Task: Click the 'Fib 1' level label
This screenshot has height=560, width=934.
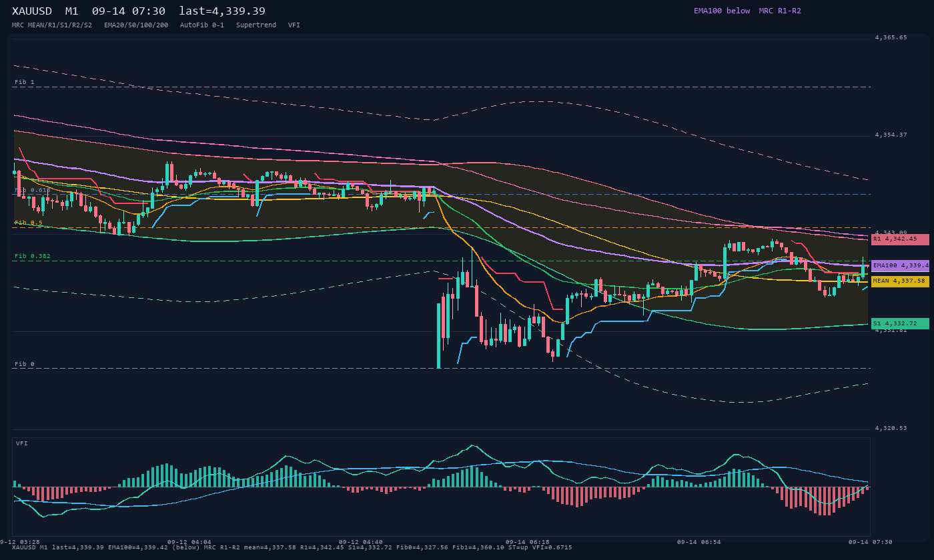Action: pyautogui.click(x=25, y=82)
